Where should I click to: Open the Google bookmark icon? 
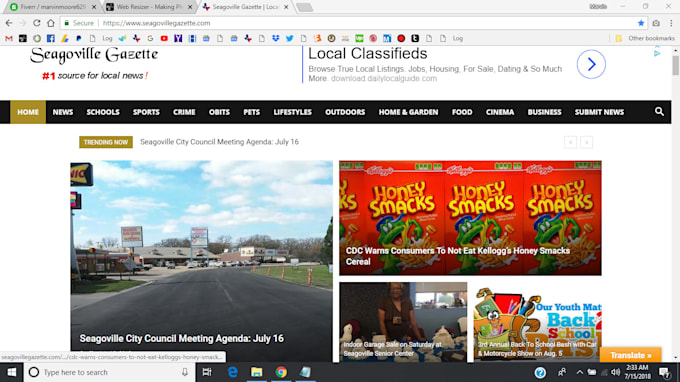[x=150, y=39]
